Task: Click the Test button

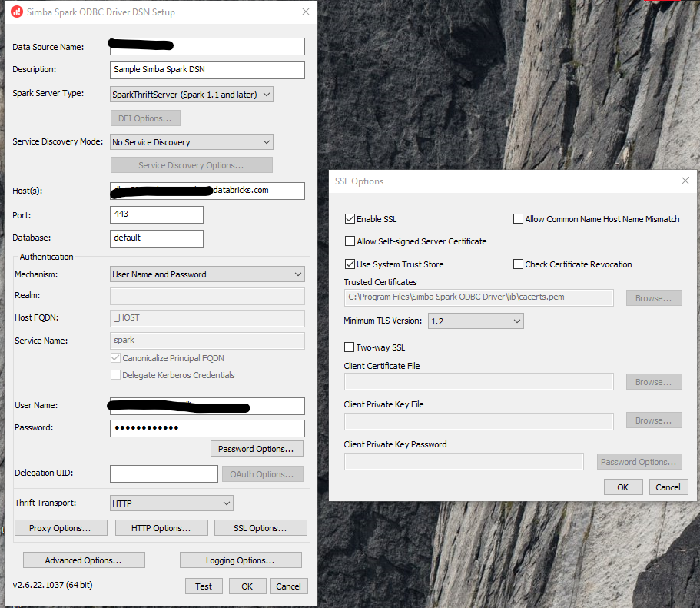Action: (204, 586)
